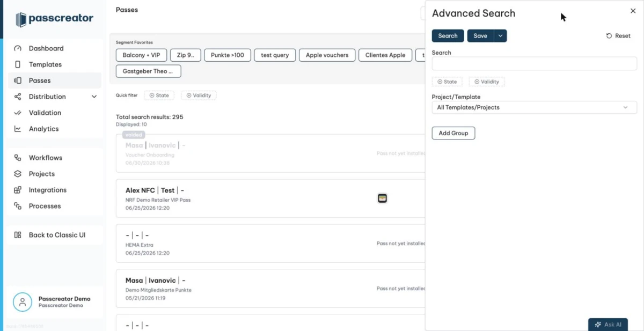Switch Back to Classic UI

click(57, 235)
